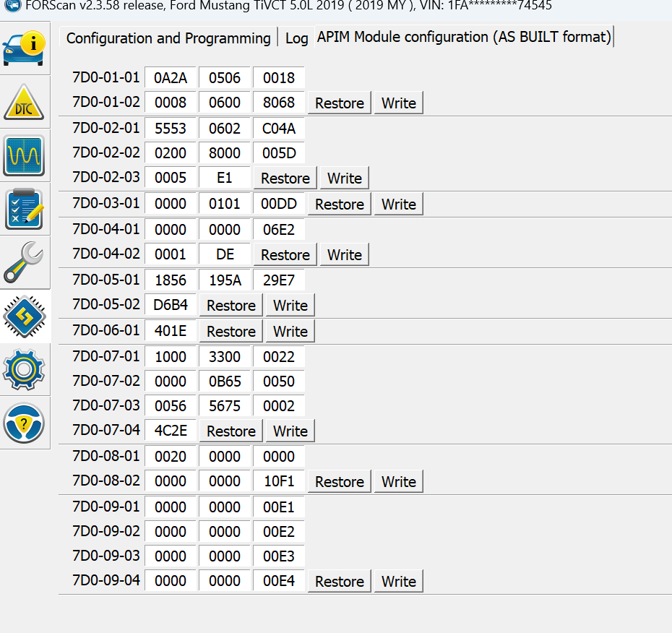The image size is (672, 633).
Task: Edit the 0506 field in row 7D0-01-01
Action: point(225,77)
